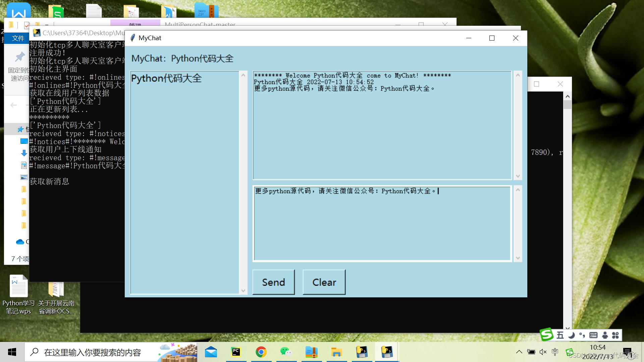Click the Send button
This screenshot has height=362, width=644.
[273, 282]
